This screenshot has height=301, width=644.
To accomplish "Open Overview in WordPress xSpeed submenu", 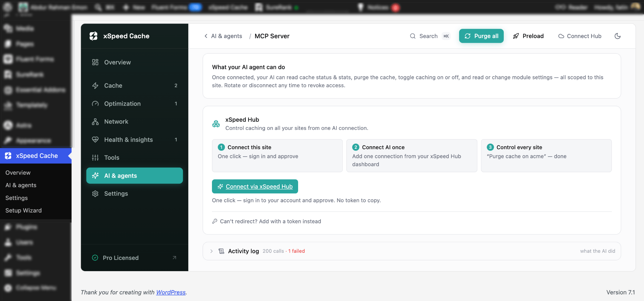I will tap(18, 173).
